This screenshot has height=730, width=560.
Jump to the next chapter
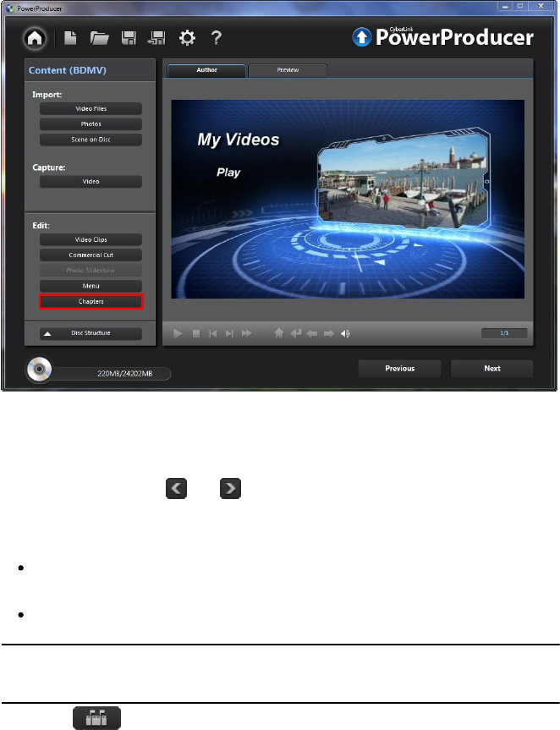[x=229, y=333]
